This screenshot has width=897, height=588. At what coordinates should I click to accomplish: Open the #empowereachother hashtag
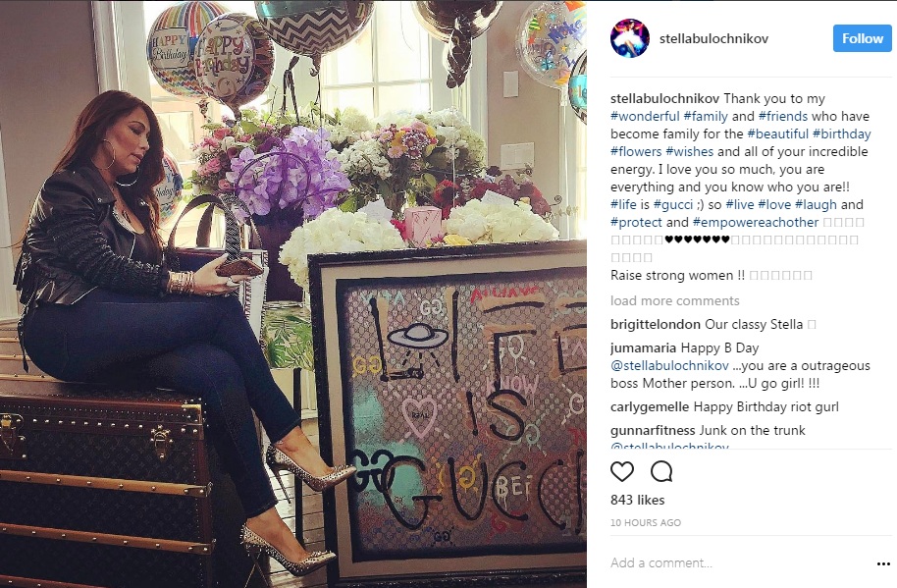tap(755, 223)
